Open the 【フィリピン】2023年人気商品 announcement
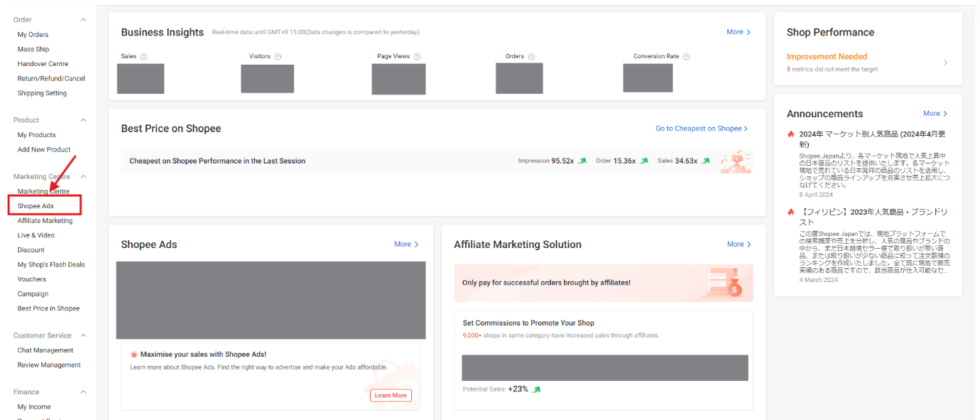The image size is (980, 420). coord(872,217)
